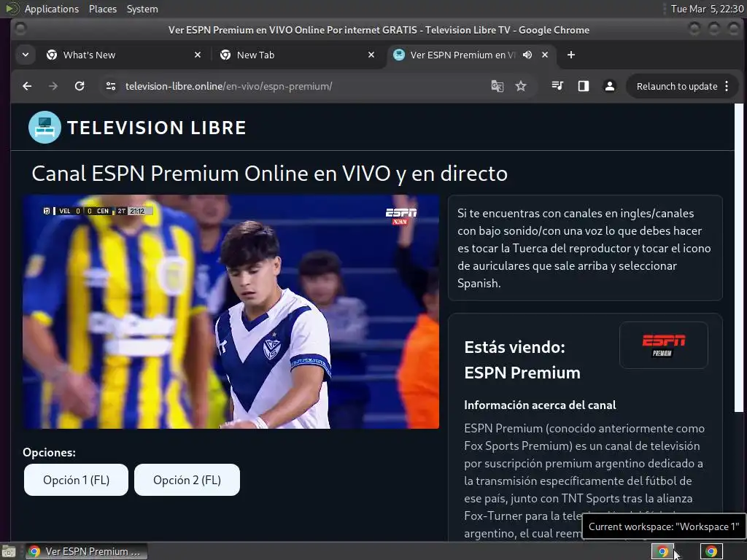Screen dimensions: 747x560
Task: View site information icon in address bar
Action: pos(111,86)
